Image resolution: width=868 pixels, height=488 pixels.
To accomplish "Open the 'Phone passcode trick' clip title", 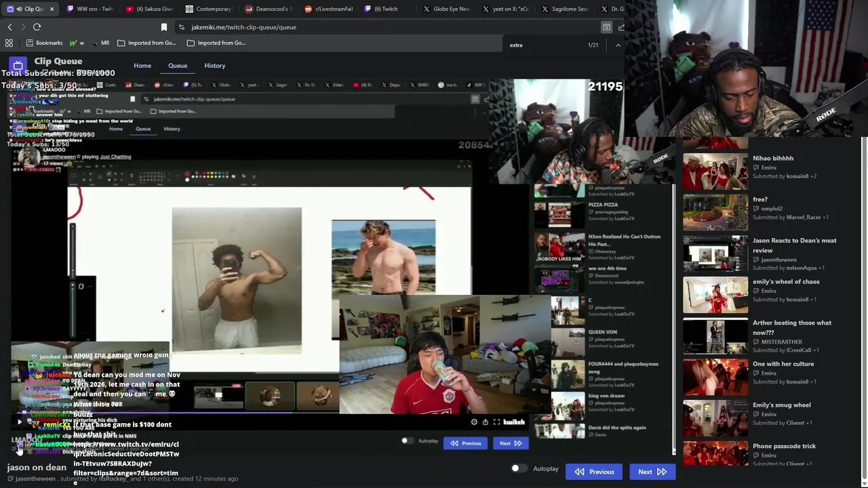I will click(x=784, y=446).
